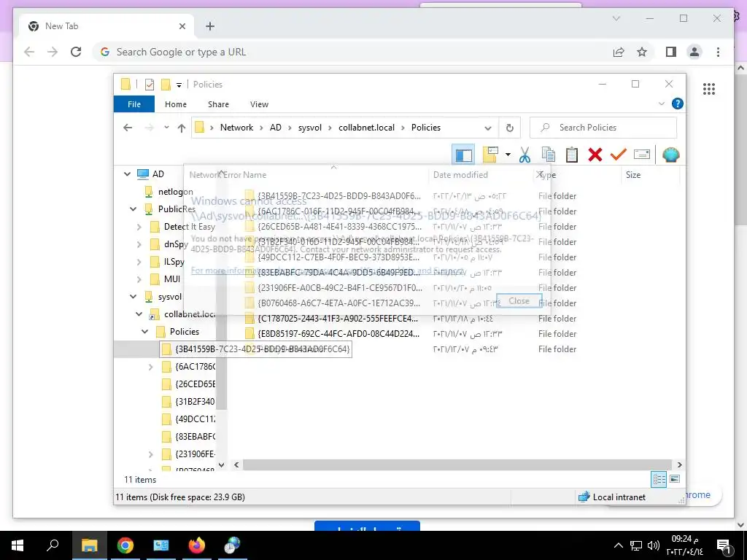Select {49DCC11 folder in the tree

click(x=194, y=419)
